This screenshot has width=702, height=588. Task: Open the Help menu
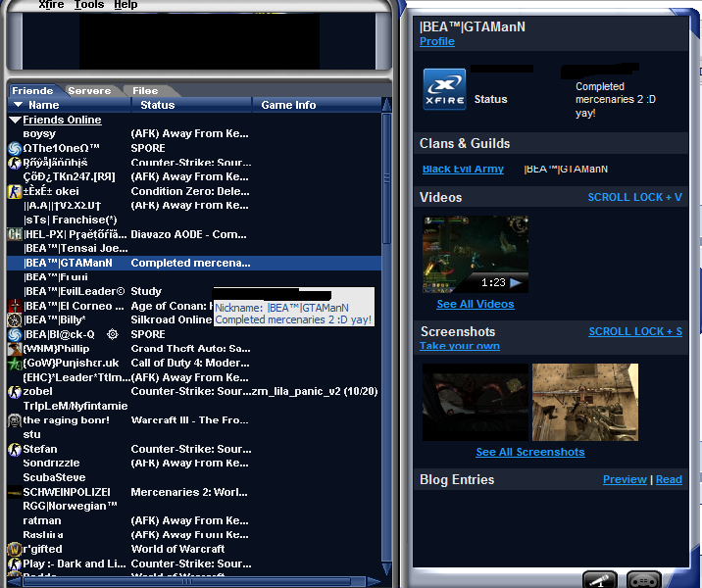(x=125, y=5)
